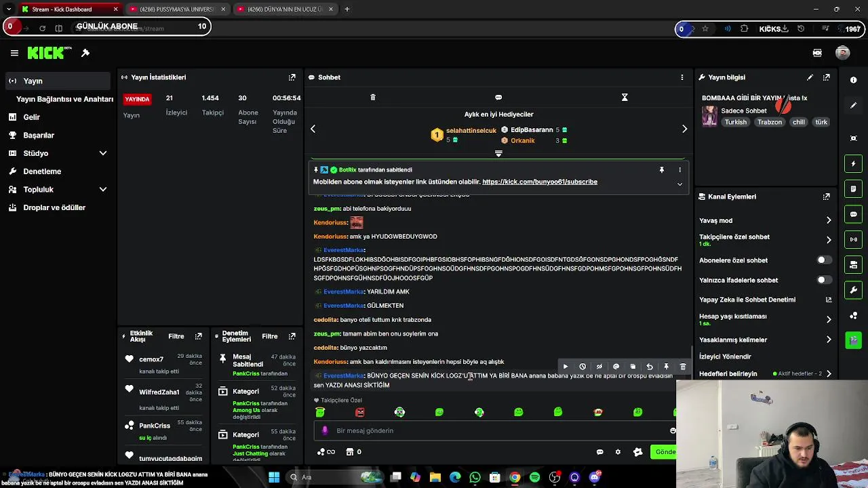Open Yapay Zeka ile Sohbet Denetimi
The height and width of the screenshot is (488, 868).
point(765,300)
